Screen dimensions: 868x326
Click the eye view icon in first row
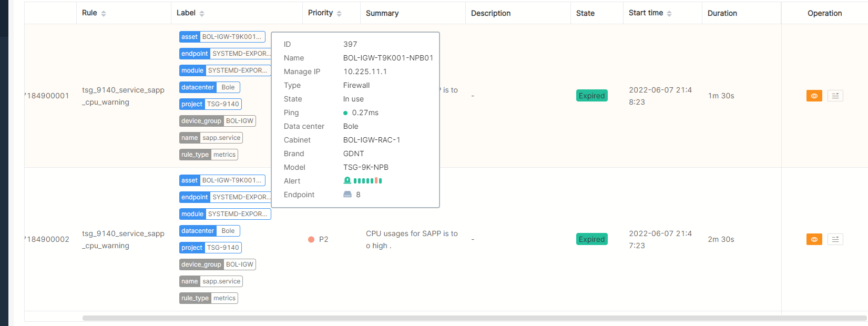click(x=814, y=96)
